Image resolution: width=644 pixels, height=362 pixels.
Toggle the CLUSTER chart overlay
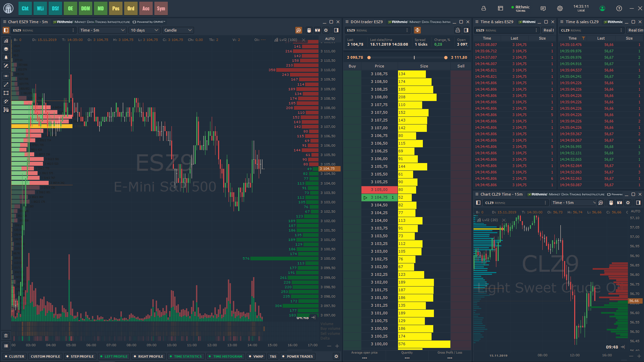(x=14, y=356)
